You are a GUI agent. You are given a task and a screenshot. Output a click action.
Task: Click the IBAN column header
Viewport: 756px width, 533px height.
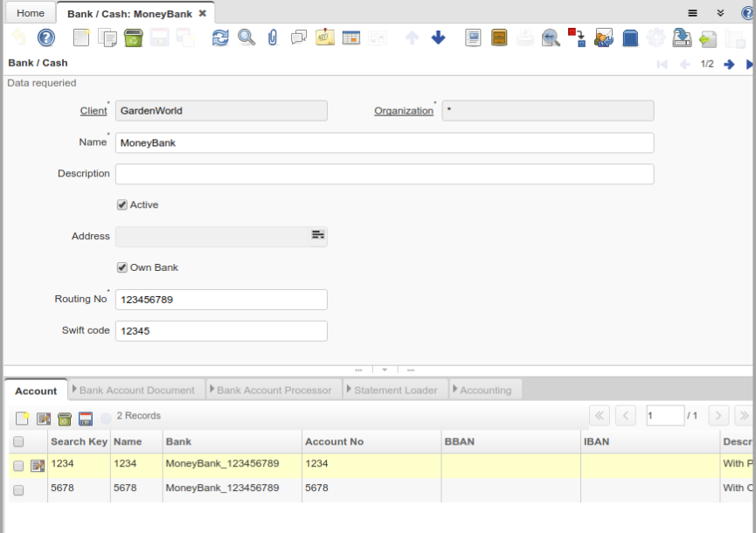point(650,441)
